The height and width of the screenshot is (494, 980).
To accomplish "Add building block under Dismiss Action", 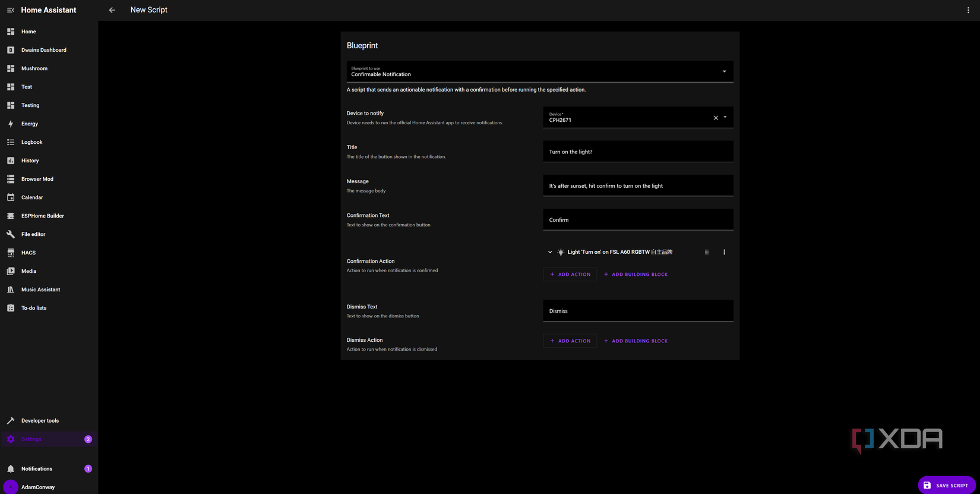I will (636, 341).
